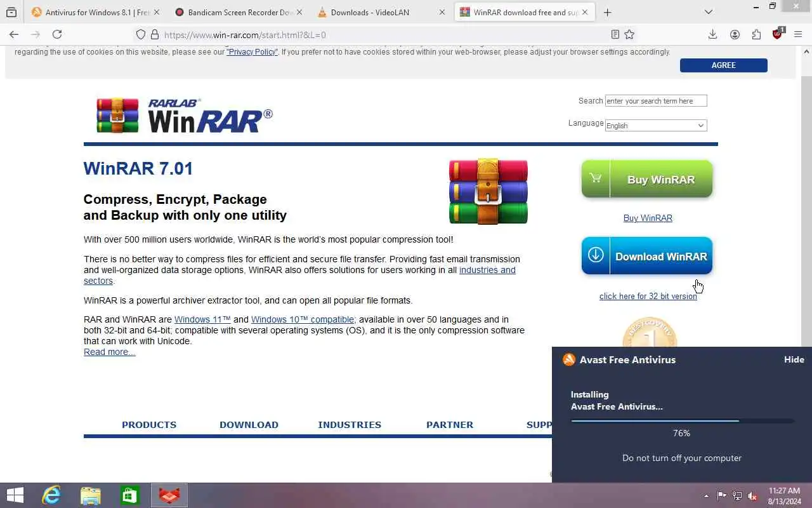Click the AGREE cookie button
Image resolution: width=812 pixels, height=508 pixels.
(724, 65)
